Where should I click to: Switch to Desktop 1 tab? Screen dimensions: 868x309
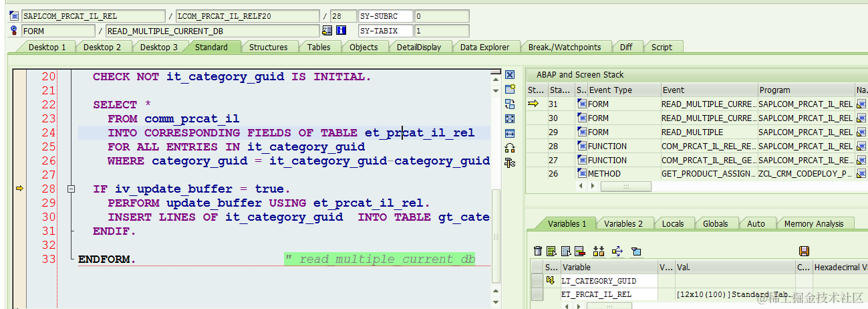[47, 47]
